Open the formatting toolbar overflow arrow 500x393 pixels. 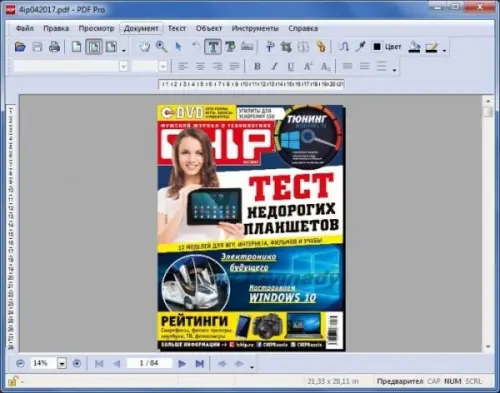pos(395,70)
